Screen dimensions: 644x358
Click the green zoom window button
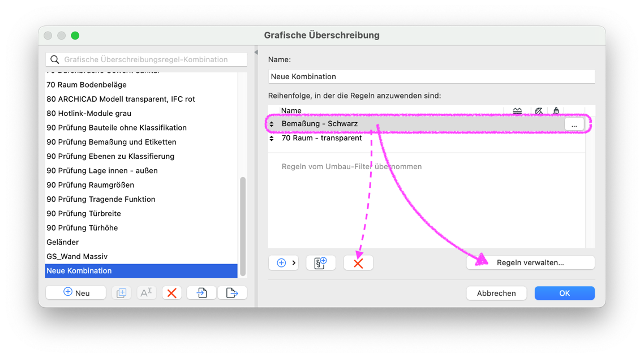pyautogui.click(x=75, y=35)
